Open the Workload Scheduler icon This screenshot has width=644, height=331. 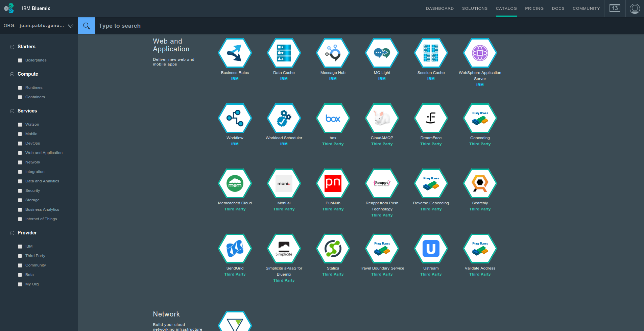(284, 118)
